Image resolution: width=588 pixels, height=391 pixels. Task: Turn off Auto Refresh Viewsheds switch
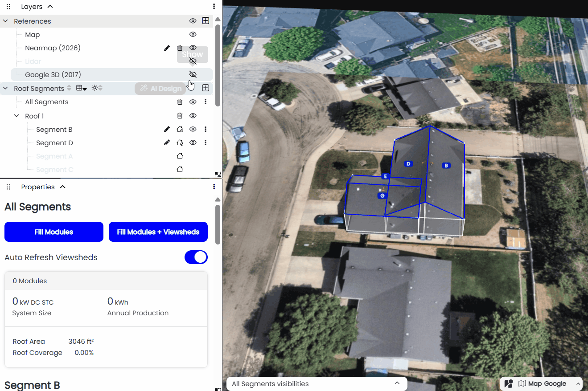pos(196,257)
